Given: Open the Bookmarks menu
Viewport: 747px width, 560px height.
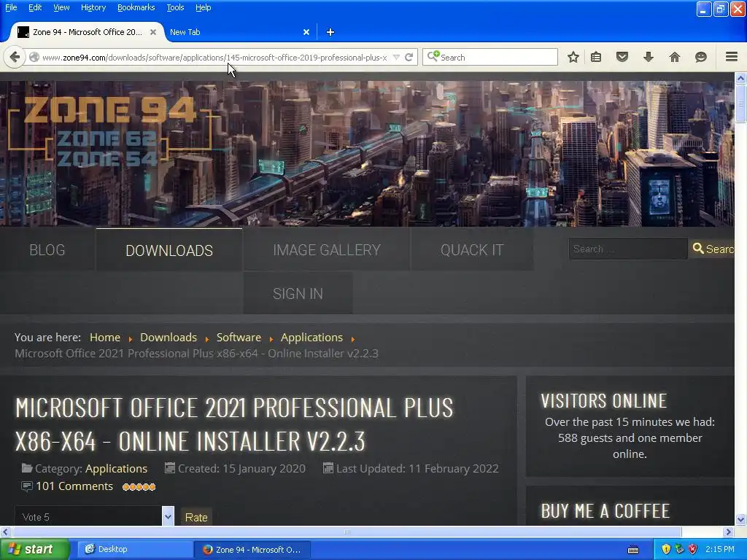Looking at the screenshot, I should [x=136, y=7].
